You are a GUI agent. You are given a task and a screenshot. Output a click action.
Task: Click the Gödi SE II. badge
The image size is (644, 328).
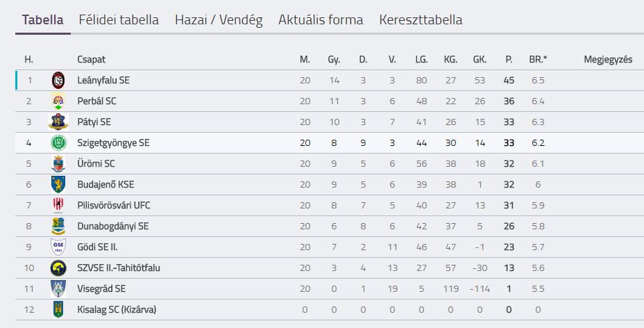[x=58, y=247]
